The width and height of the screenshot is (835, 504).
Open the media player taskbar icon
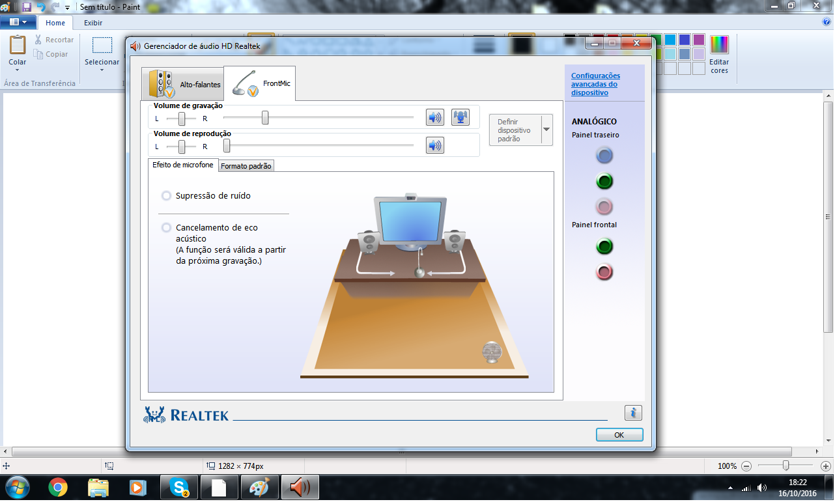click(137, 487)
